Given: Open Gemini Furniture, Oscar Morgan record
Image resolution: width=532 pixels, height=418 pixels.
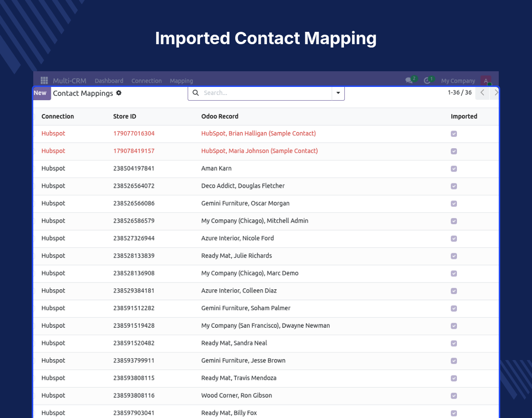Looking at the screenshot, I should coord(245,203).
